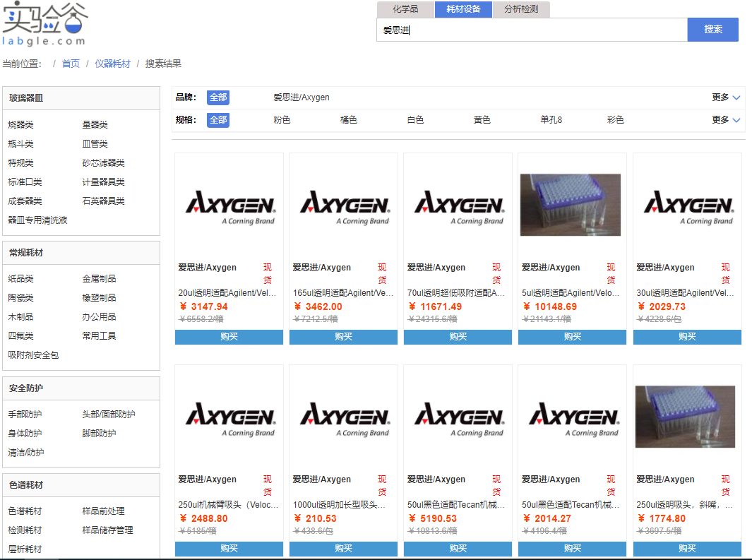Focus the search box containing 爱思进
The width and height of the screenshot is (752, 560).
(x=532, y=30)
